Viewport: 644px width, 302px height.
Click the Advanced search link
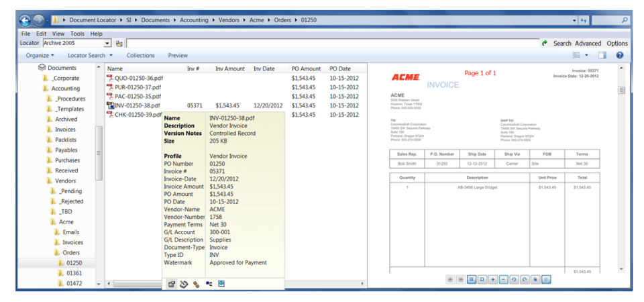coord(588,43)
